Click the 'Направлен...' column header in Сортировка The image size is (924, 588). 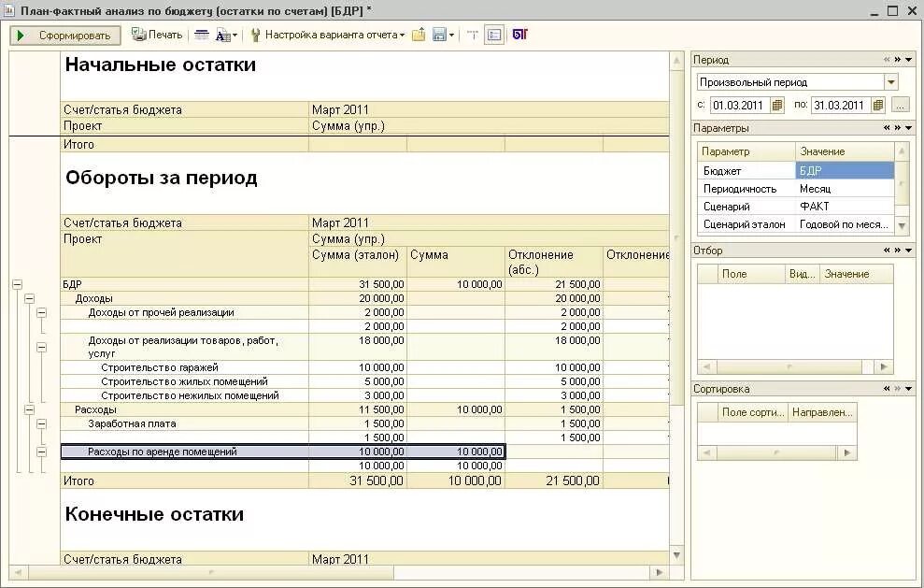tap(823, 412)
